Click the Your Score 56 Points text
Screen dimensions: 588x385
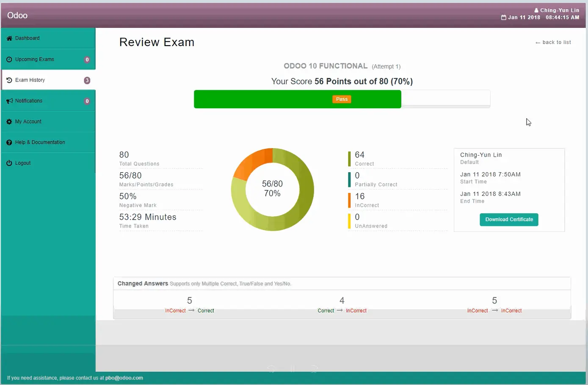click(342, 81)
